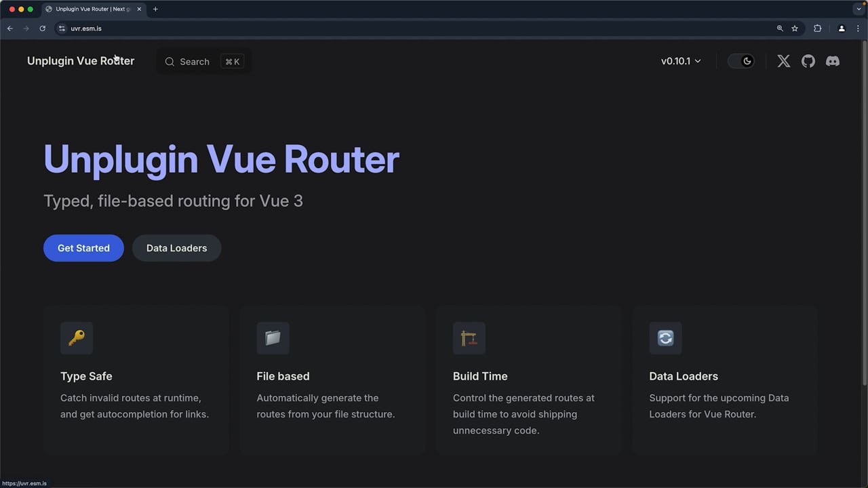The height and width of the screenshot is (488, 868).
Task: Click the zoom magnifier icon in address bar
Action: (780, 28)
